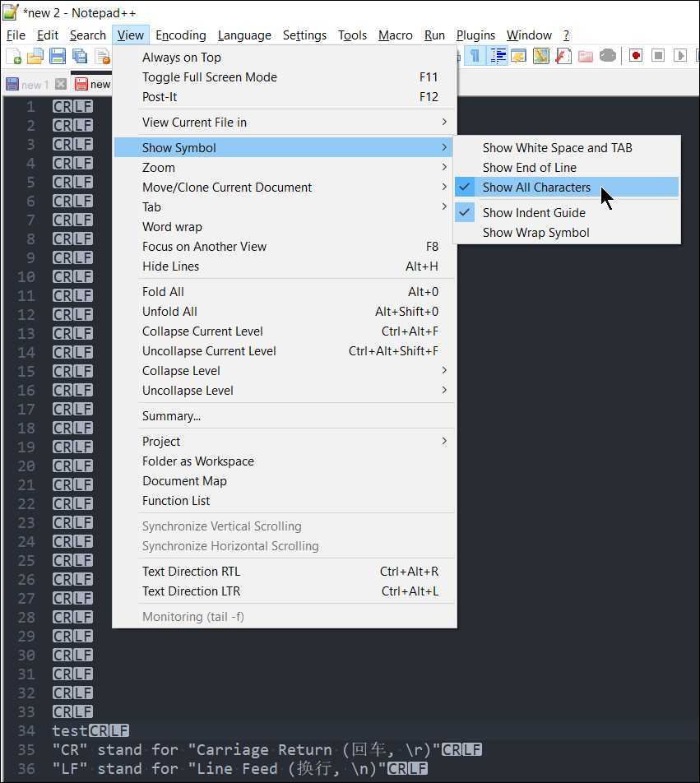Image resolution: width=700 pixels, height=783 pixels.
Task: Toggle Full Screen Mode menu entry
Action: (285, 77)
